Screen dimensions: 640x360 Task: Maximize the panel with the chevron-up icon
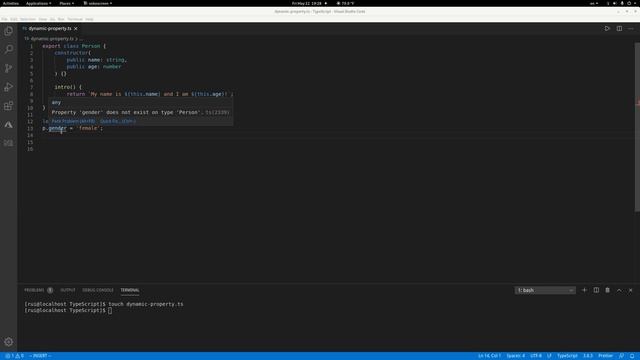coord(619,290)
